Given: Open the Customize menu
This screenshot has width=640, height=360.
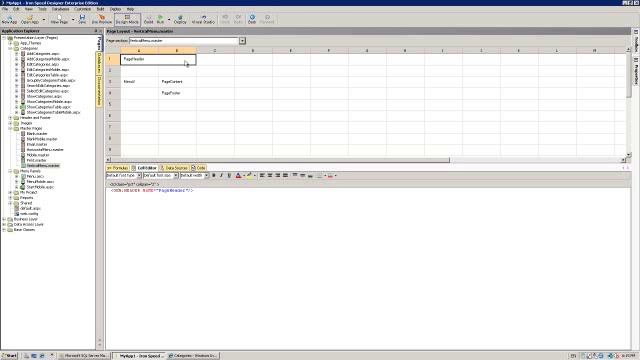Looking at the screenshot, I should click(x=82, y=9).
